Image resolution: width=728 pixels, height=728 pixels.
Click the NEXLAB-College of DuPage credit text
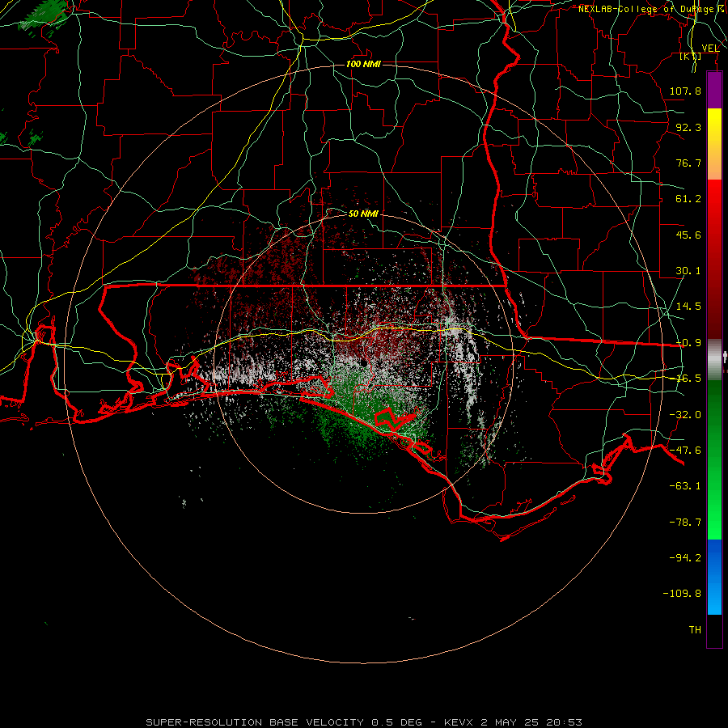point(651,9)
